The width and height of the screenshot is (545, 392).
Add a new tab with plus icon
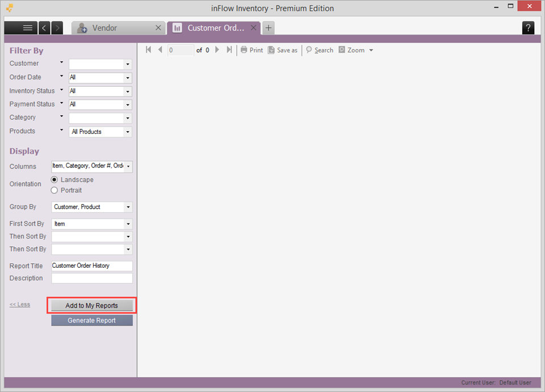[x=269, y=28]
